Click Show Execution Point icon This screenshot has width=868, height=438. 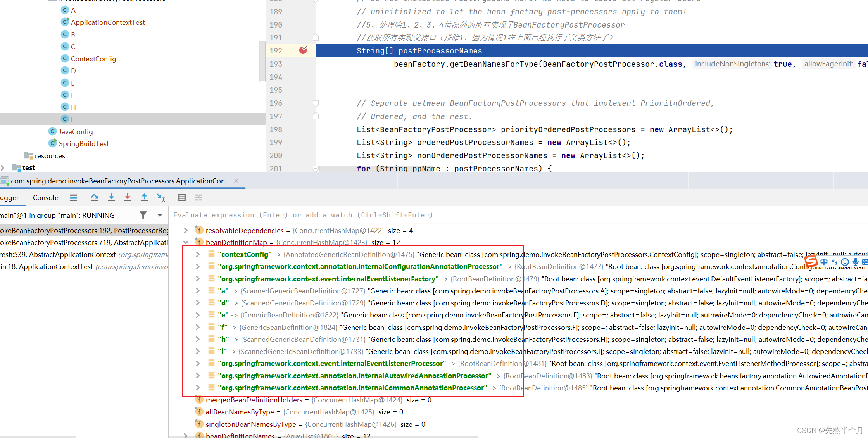point(73,198)
